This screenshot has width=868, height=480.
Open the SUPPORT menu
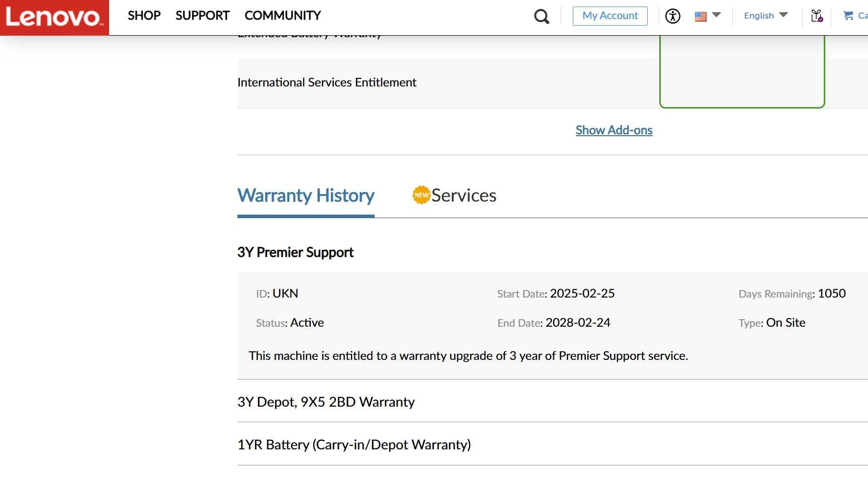tap(202, 16)
